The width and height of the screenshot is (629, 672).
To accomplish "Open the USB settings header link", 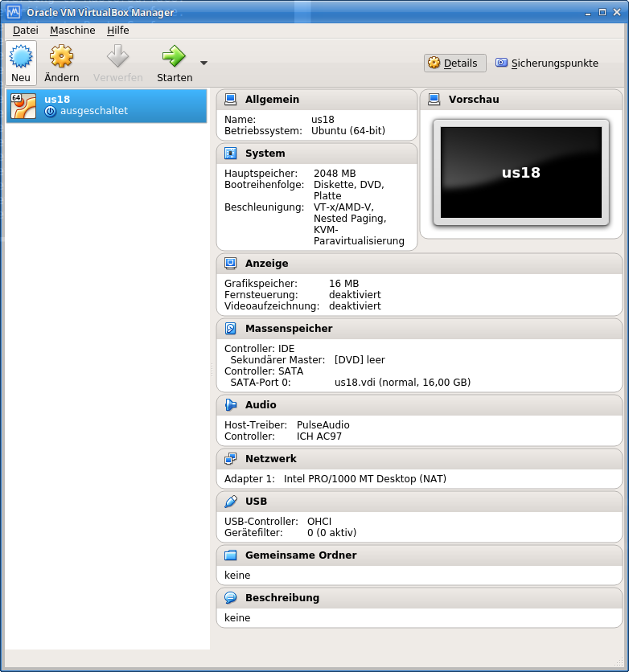I will (x=256, y=502).
